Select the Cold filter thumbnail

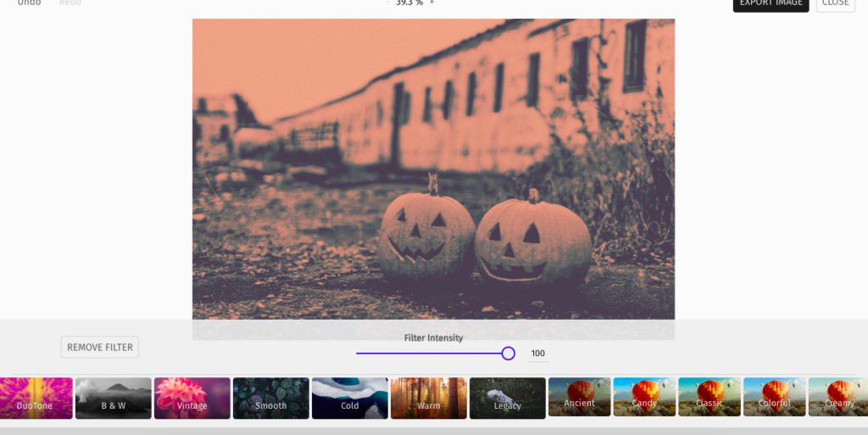point(350,398)
